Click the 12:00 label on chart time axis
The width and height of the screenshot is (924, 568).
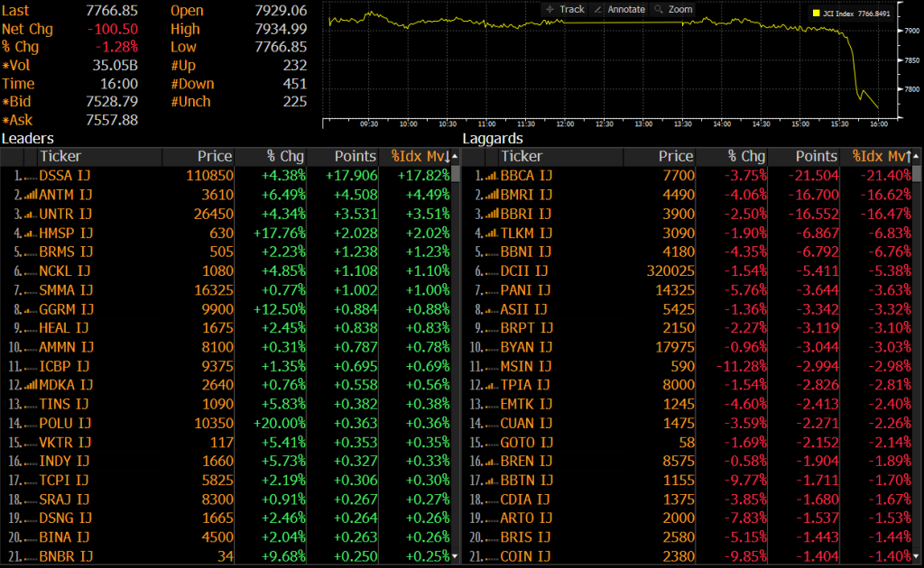pos(565,124)
